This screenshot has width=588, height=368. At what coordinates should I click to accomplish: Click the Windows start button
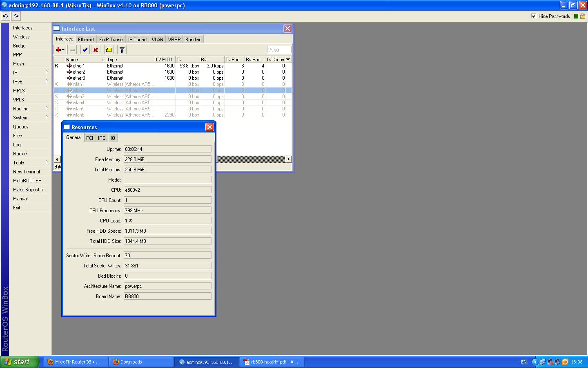tap(20, 362)
